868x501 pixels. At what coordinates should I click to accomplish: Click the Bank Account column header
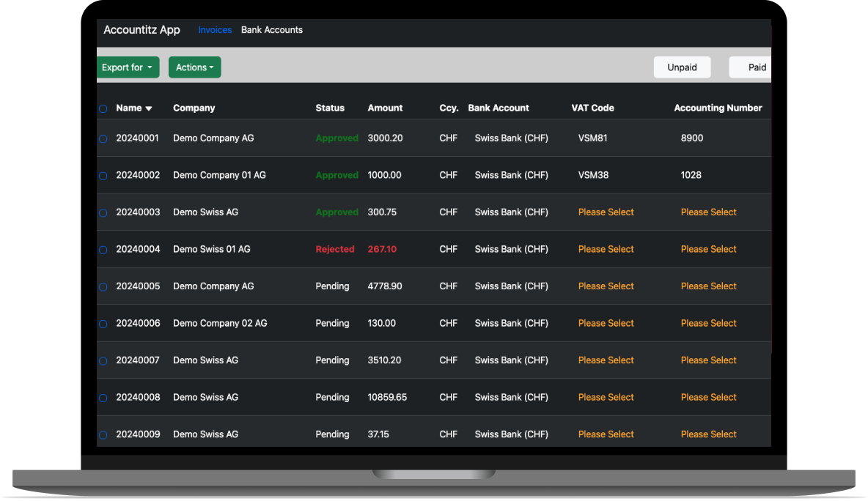499,108
